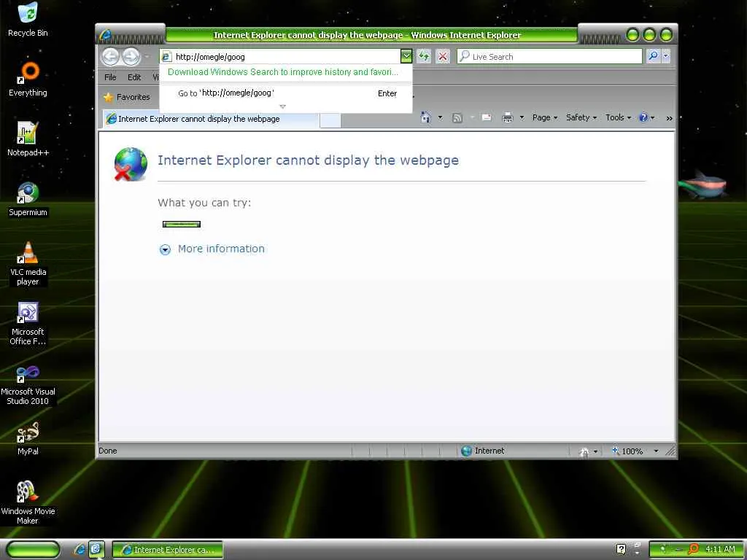Click the Internet zone globe in status bar
This screenshot has height=560, width=747.
point(466,451)
